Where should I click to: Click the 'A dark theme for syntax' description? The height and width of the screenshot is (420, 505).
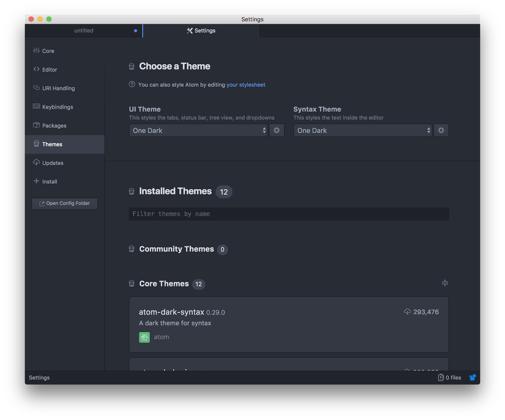pyautogui.click(x=175, y=323)
